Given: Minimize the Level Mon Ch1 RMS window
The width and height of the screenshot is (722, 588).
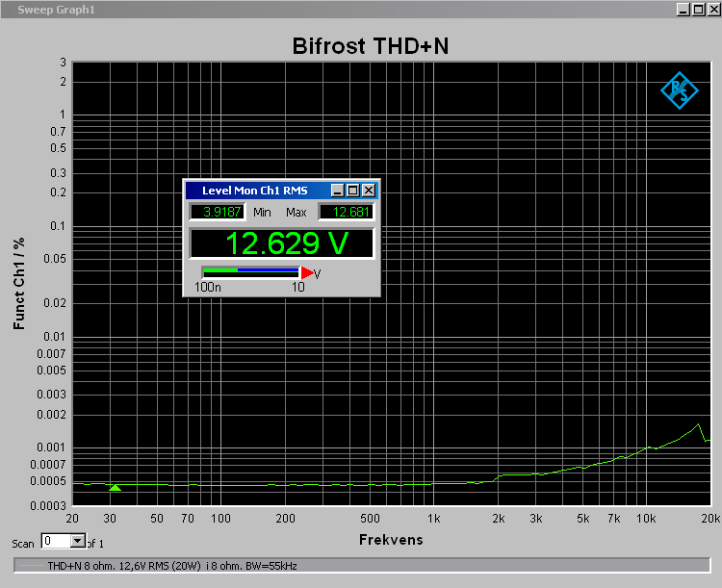Looking at the screenshot, I should [338, 191].
